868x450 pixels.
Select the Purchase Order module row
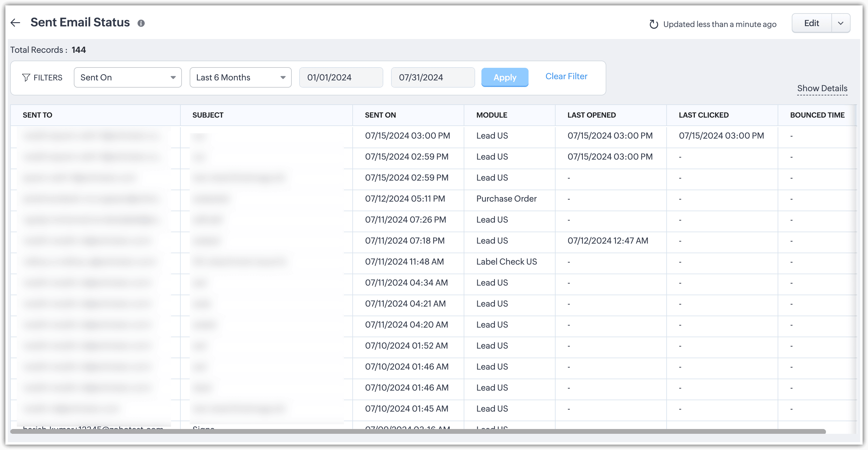[x=506, y=199]
